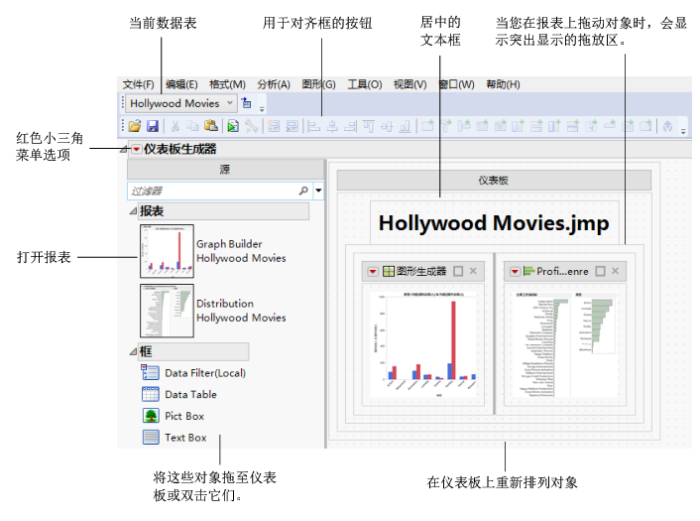Select the Pict Box tree icon

click(x=150, y=416)
